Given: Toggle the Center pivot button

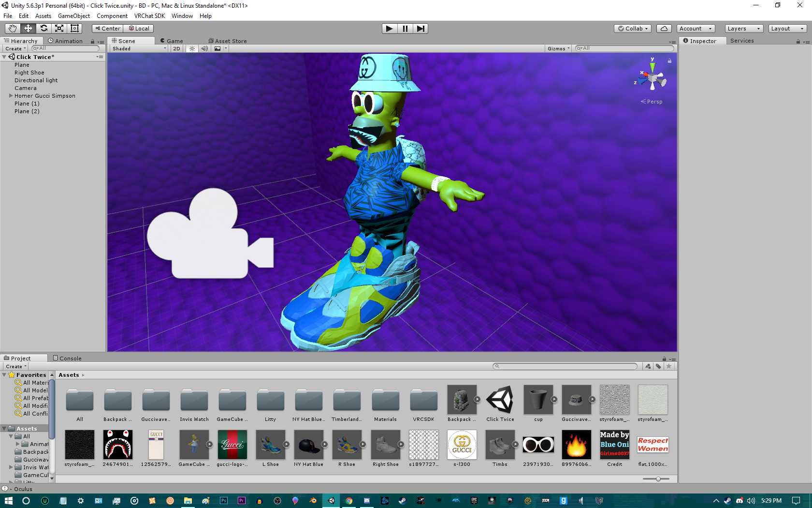Looking at the screenshot, I should click(107, 29).
